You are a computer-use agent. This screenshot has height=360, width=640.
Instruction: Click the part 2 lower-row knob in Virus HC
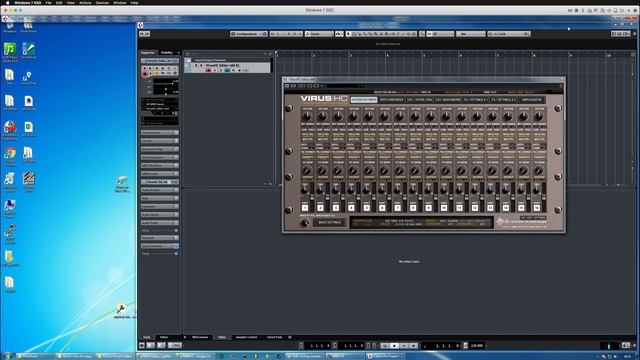click(x=322, y=171)
